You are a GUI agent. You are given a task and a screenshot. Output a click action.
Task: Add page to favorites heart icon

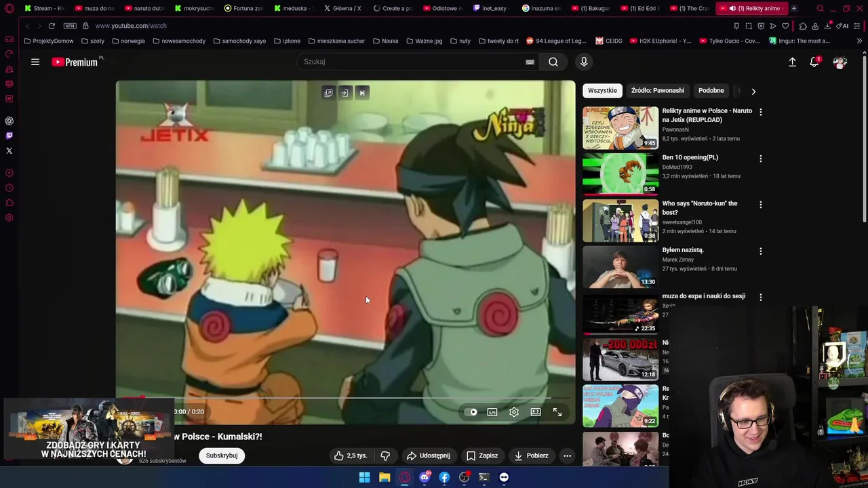click(785, 26)
